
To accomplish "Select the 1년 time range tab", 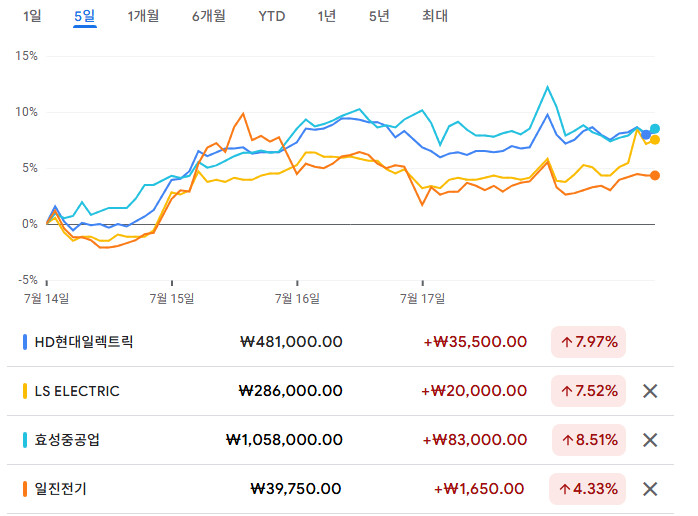I will tap(326, 16).
